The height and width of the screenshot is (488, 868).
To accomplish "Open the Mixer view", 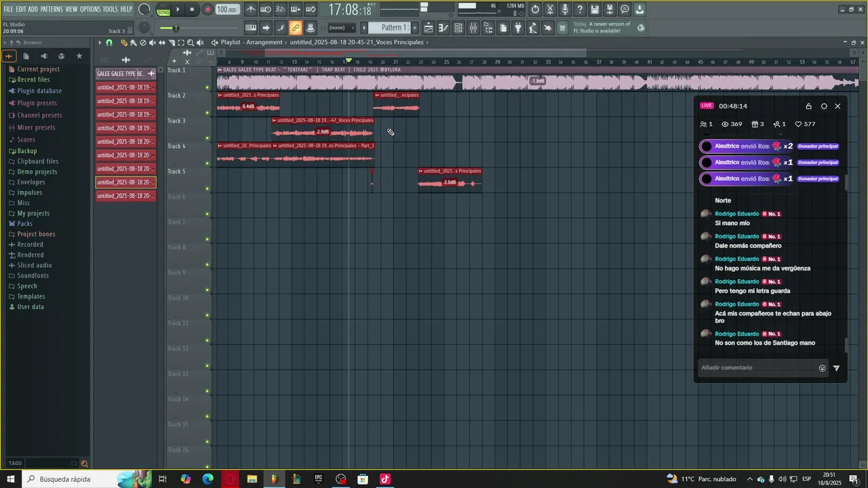I will pyautogui.click(x=473, y=28).
